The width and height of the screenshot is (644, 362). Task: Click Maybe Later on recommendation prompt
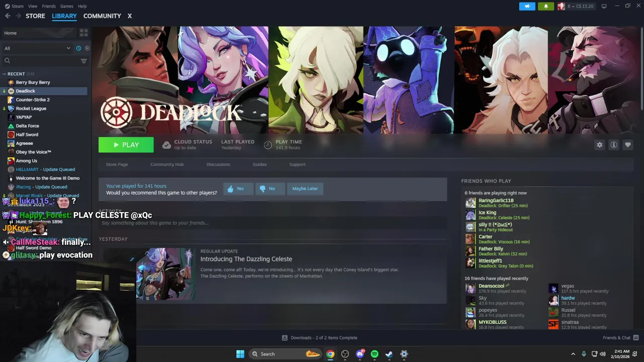coord(305,189)
